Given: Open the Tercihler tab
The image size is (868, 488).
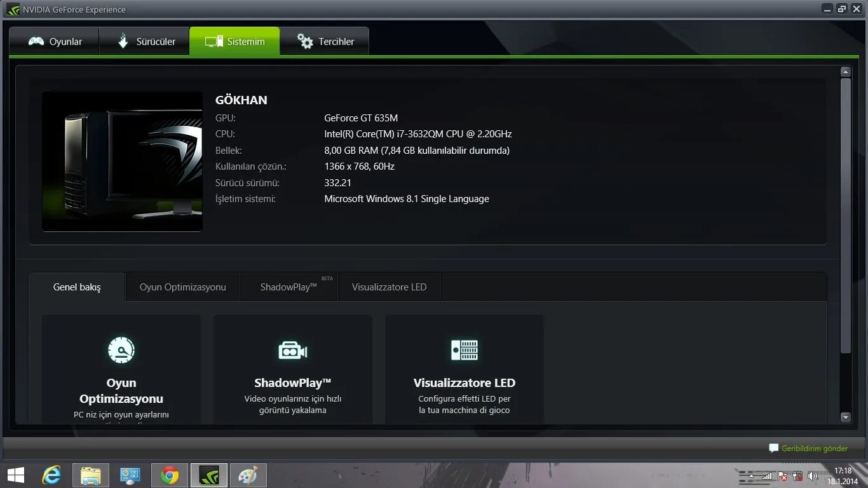Looking at the screenshot, I should pyautogui.click(x=324, y=41).
